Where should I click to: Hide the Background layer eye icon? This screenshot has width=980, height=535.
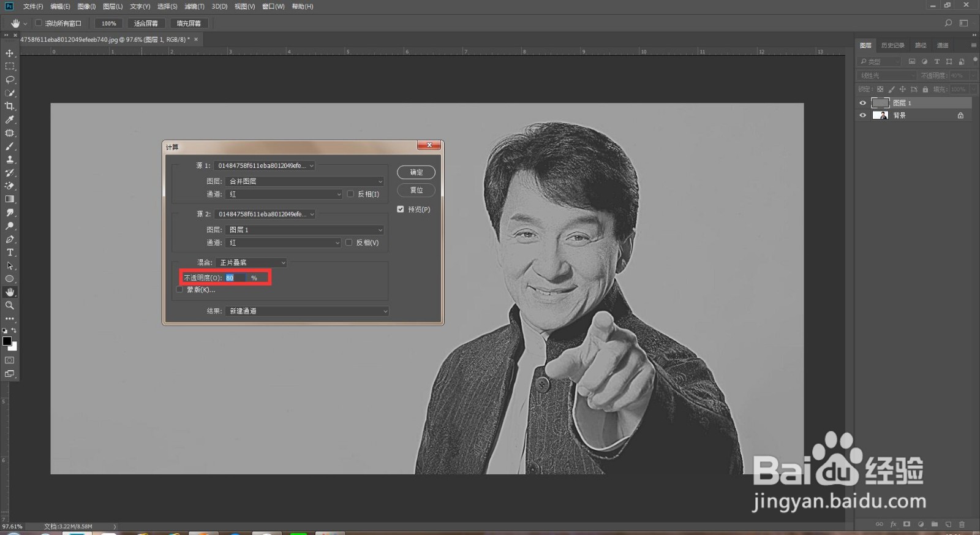pos(863,115)
